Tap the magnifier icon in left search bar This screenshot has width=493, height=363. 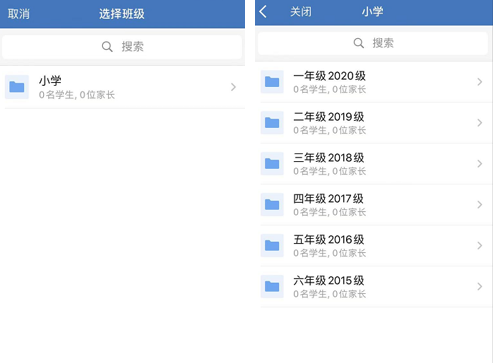[107, 47]
